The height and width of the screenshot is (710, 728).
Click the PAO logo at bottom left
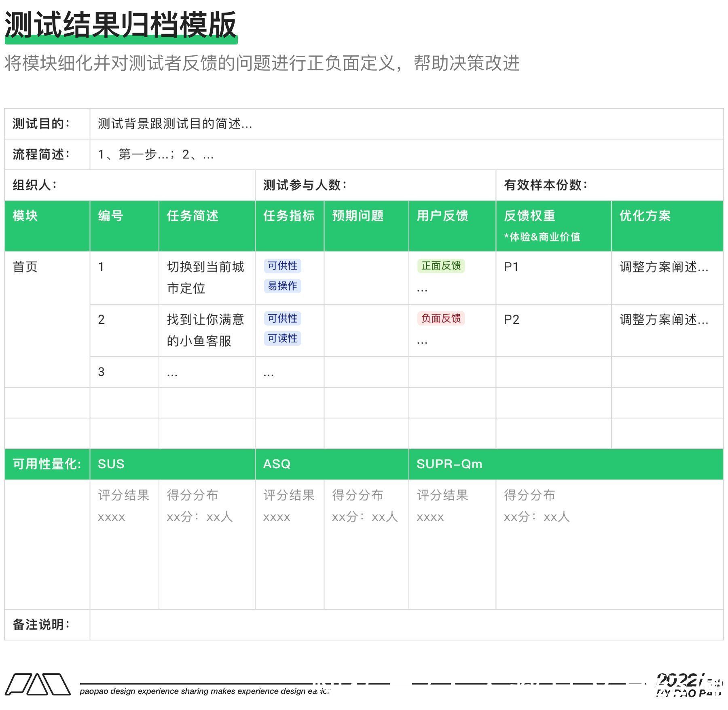tap(38, 684)
